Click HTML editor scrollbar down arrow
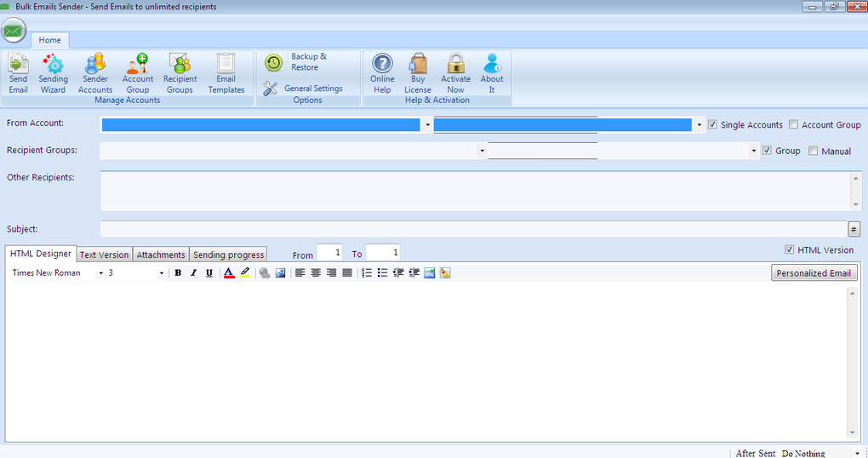The height and width of the screenshot is (458, 868). click(x=853, y=433)
